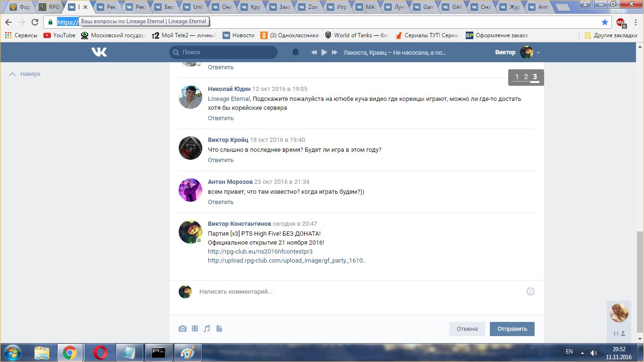Image resolution: width=644 pixels, height=362 pixels.
Task: Switch to the Фор browser tab
Action: click(20, 7)
